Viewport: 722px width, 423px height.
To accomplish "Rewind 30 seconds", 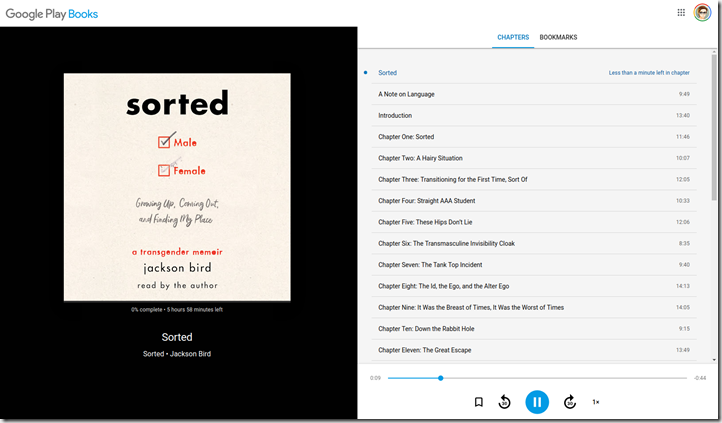I will 504,402.
